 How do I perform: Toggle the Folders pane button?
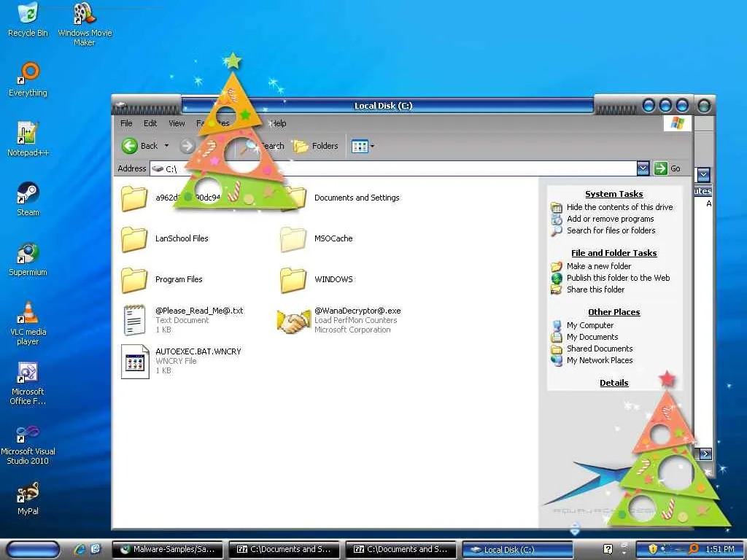(x=315, y=146)
